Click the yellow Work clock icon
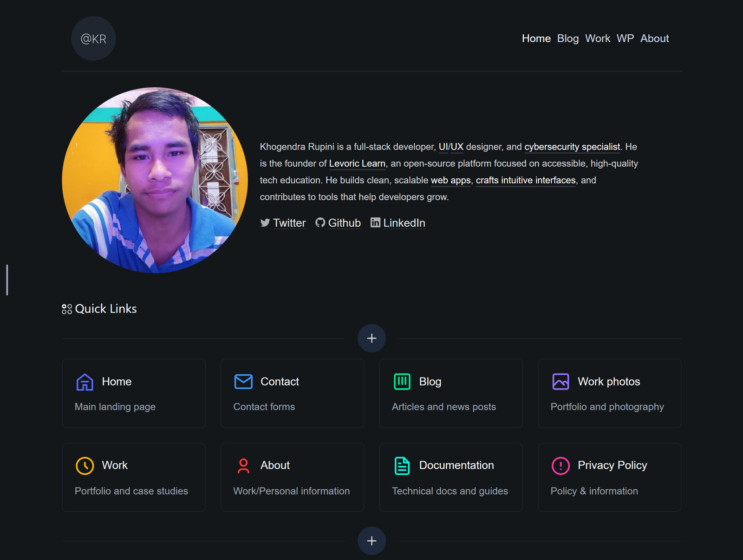The height and width of the screenshot is (560, 743). (85, 466)
